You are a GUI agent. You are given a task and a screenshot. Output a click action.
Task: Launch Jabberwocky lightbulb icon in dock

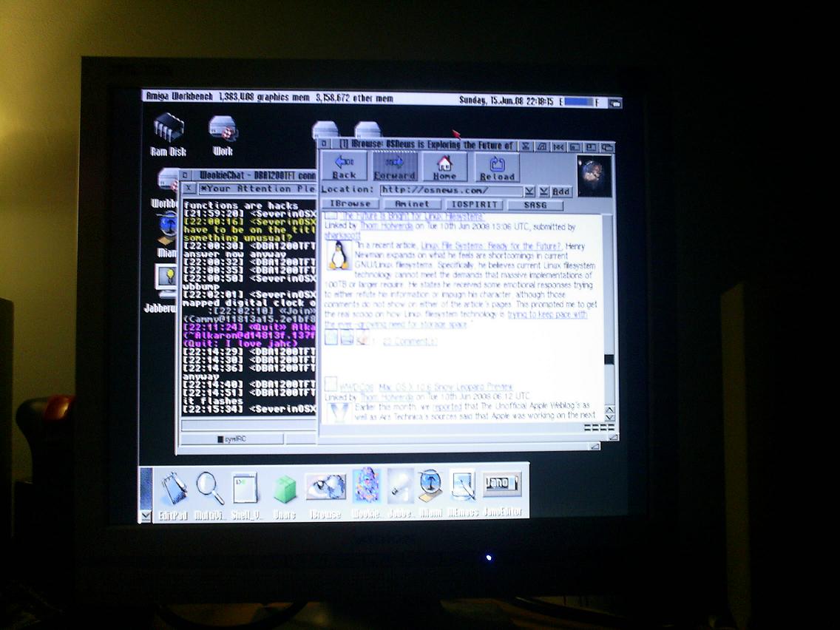399,493
